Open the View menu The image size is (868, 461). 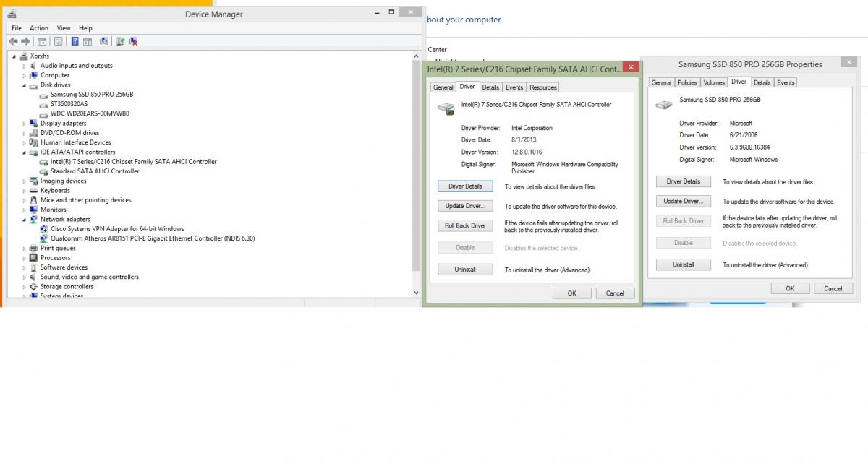pyautogui.click(x=64, y=28)
